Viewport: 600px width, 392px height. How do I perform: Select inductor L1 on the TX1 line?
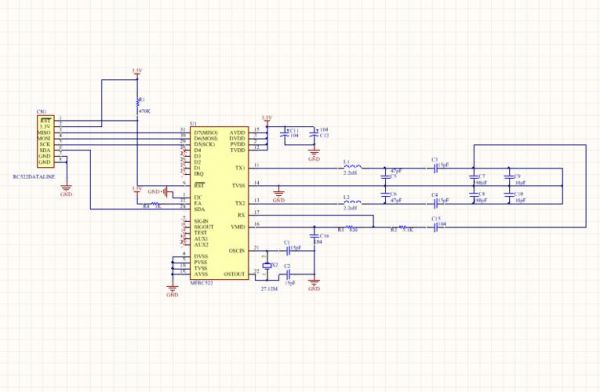click(x=352, y=167)
